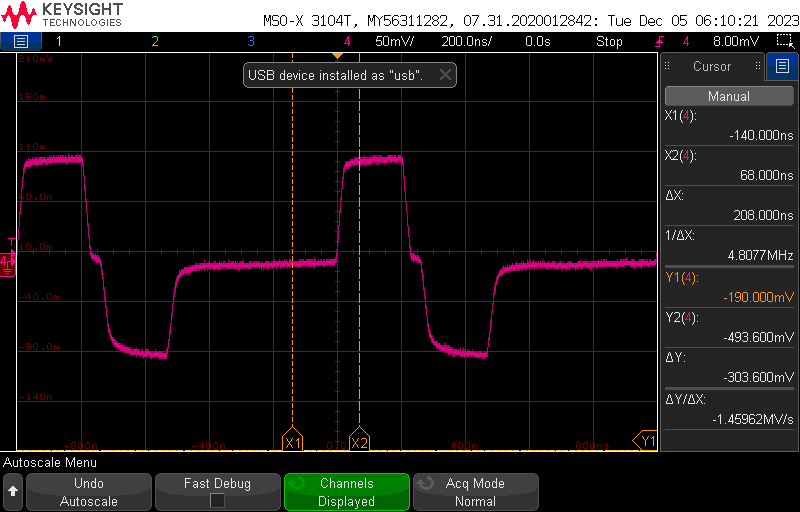Open the sidebar panel list icon
This screenshot has width=800, height=512.
(782, 67)
